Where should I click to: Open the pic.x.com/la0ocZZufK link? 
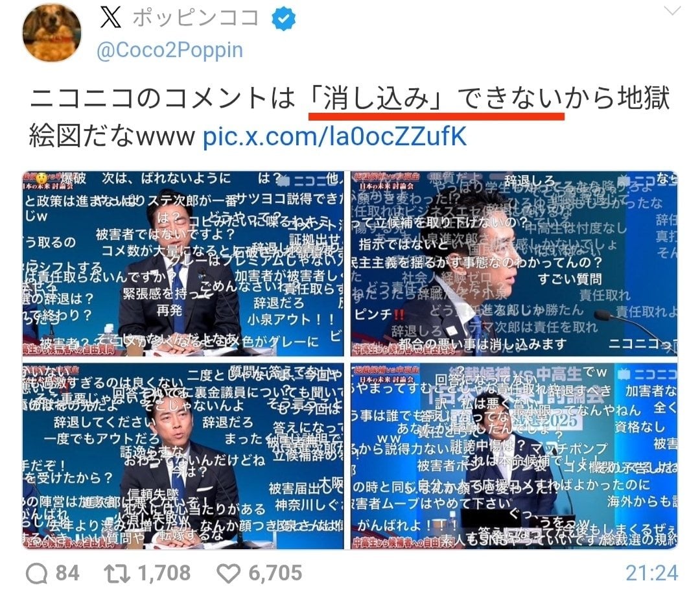335,136
